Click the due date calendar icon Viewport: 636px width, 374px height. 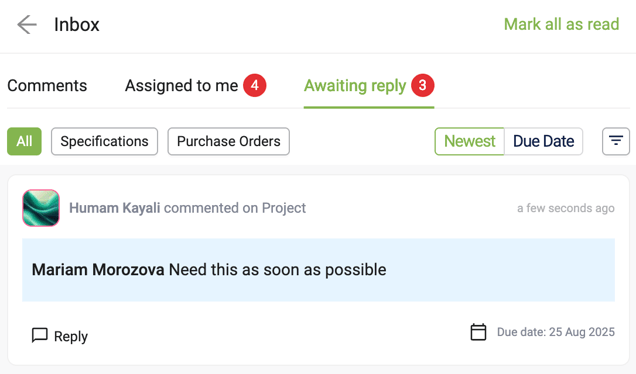(x=478, y=332)
